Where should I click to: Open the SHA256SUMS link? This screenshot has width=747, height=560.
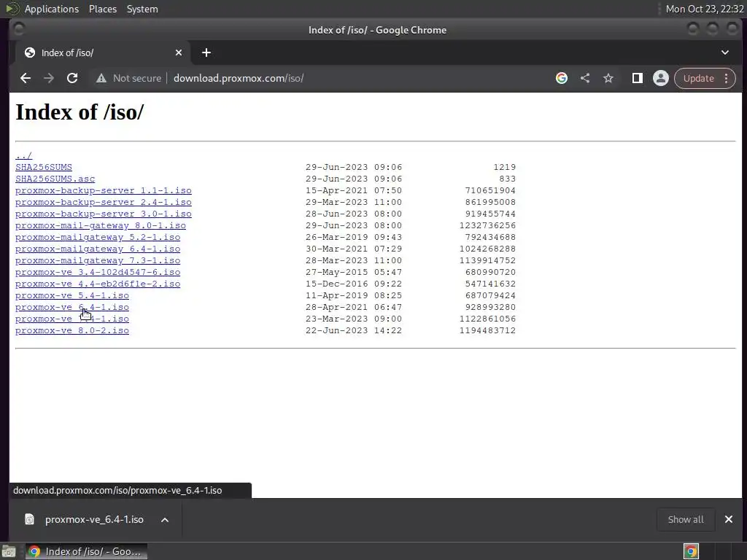[x=43, y=167]
